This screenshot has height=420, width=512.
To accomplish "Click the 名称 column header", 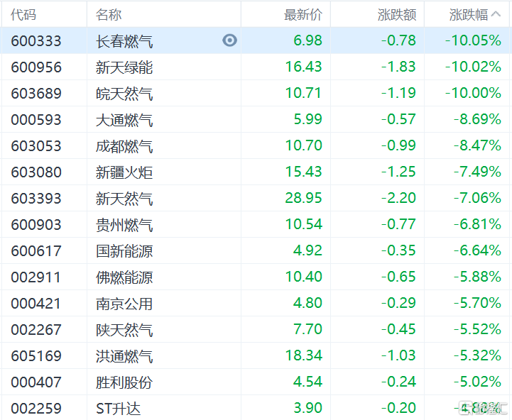I will (109, 14).
